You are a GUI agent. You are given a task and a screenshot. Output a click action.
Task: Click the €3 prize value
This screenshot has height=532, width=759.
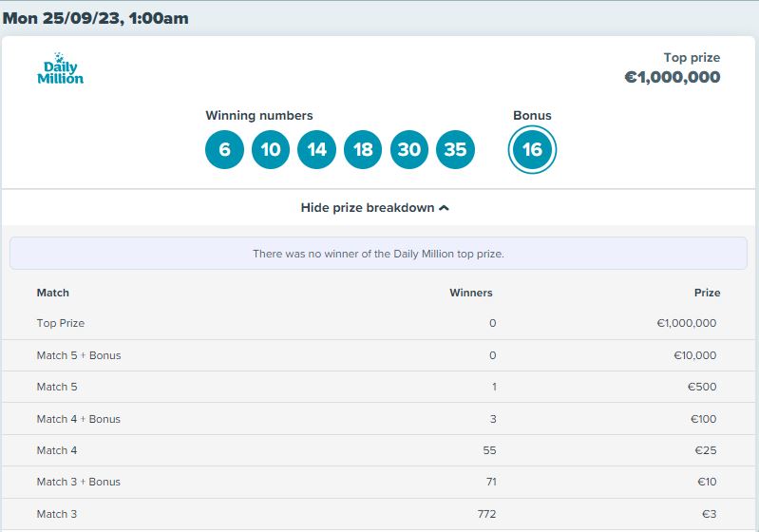click(710, 514)
